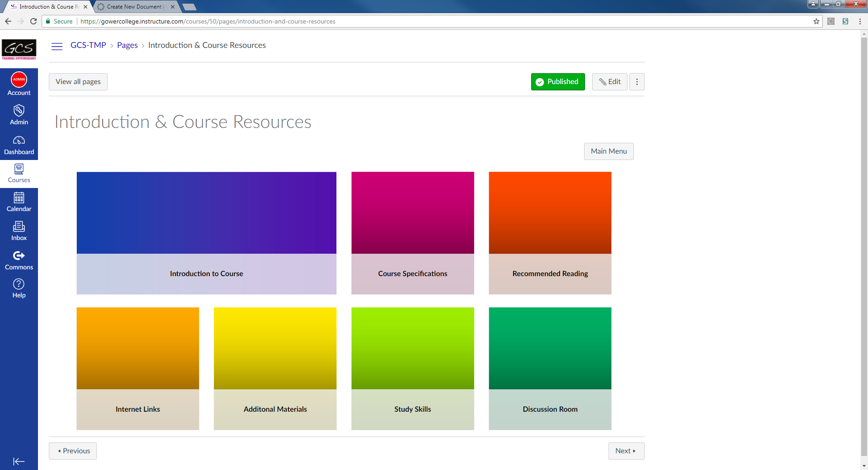Switch to Create New Document tab
Image resolution: width=868 pixels, height=470 pixels.
[x=134, y=7]
